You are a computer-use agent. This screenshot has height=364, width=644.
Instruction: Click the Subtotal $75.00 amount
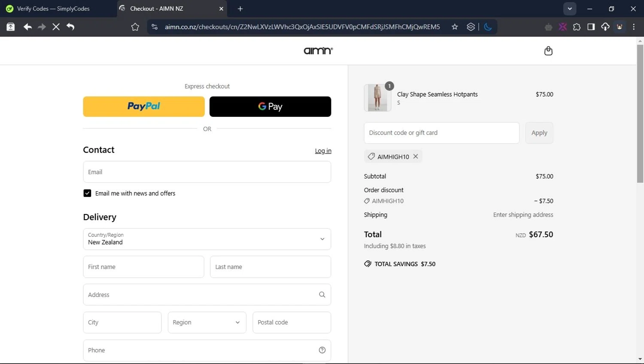click(x=544, y=176)
